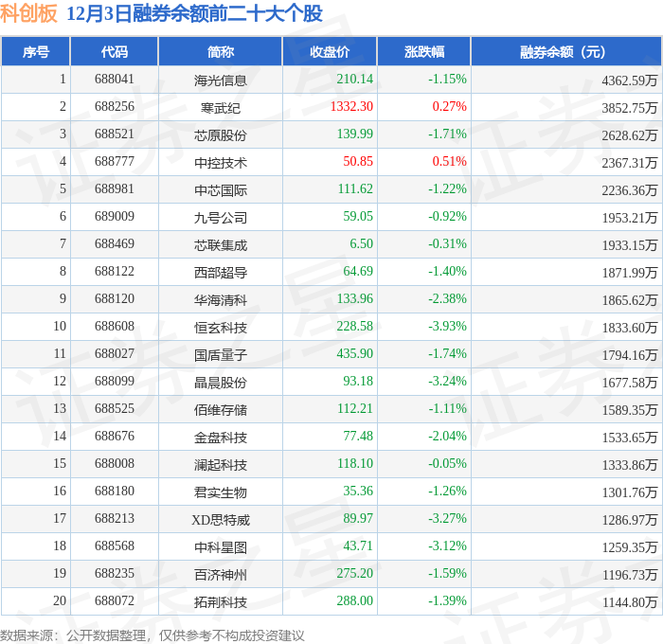
Task: Click the 收盘价 column header
Action: (x=330, y=51)
